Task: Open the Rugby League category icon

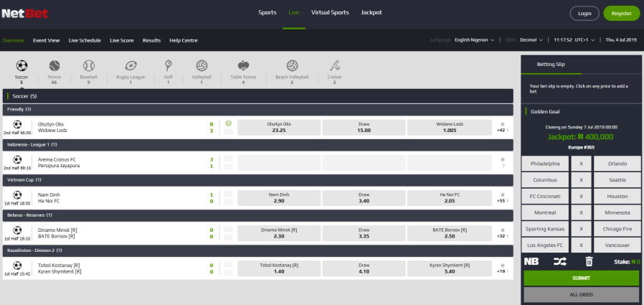Action: pos(131,66)
